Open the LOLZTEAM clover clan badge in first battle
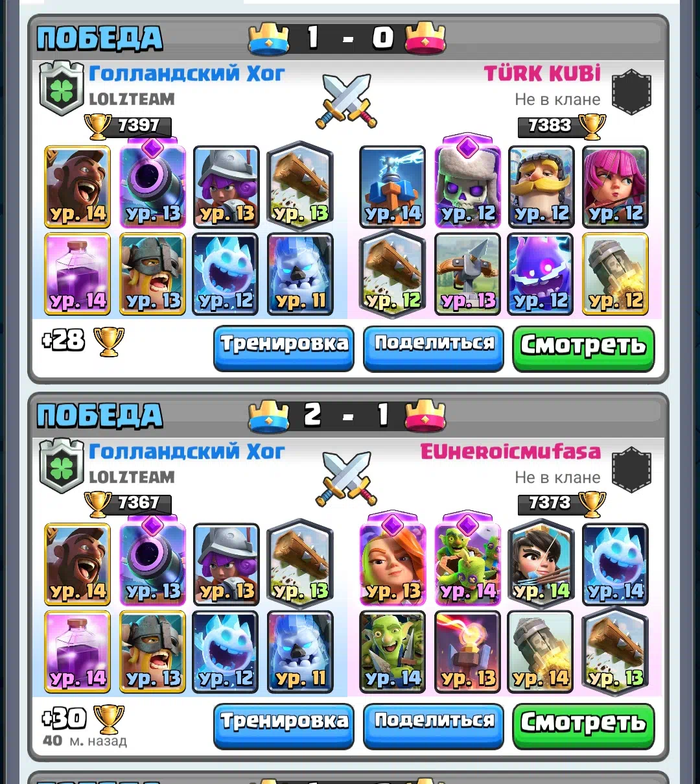 [62, 89]
